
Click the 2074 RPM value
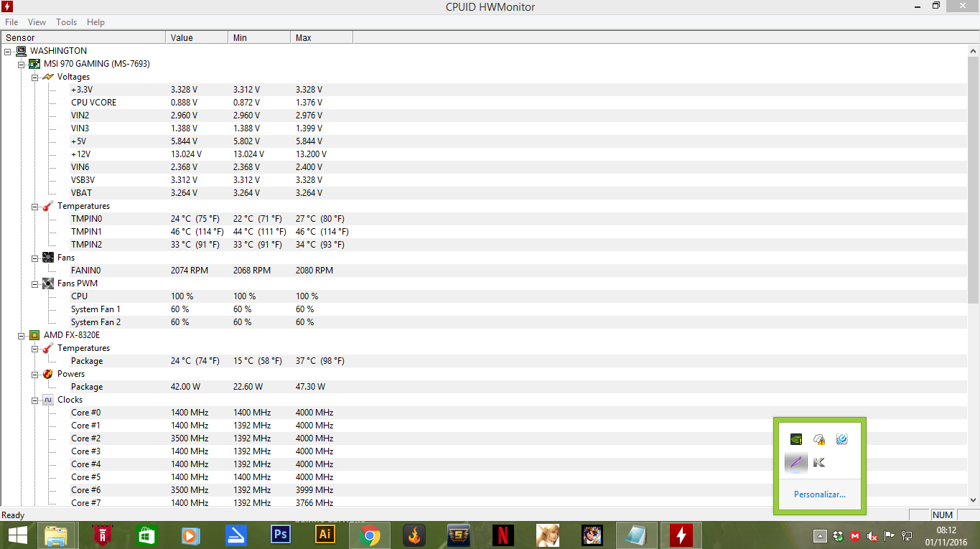[190, 271]
